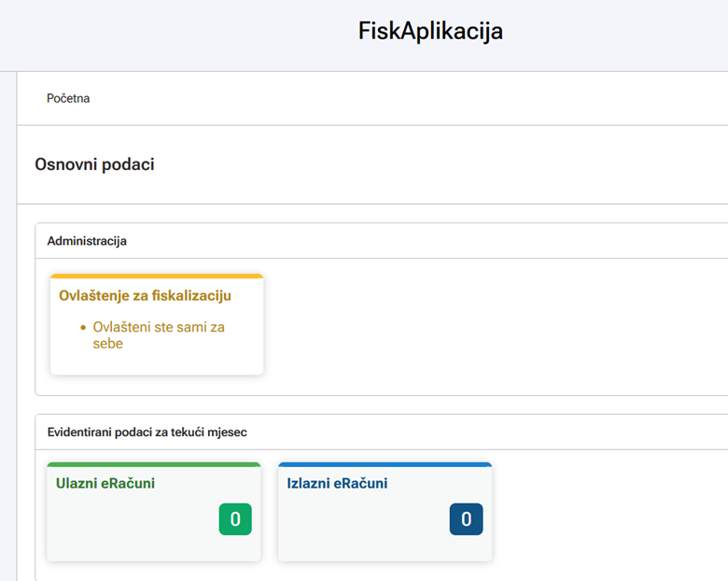Click the bullet marker in the authorization card
Viewport: 728px width, 581px height.
click(x=83, y=328)
